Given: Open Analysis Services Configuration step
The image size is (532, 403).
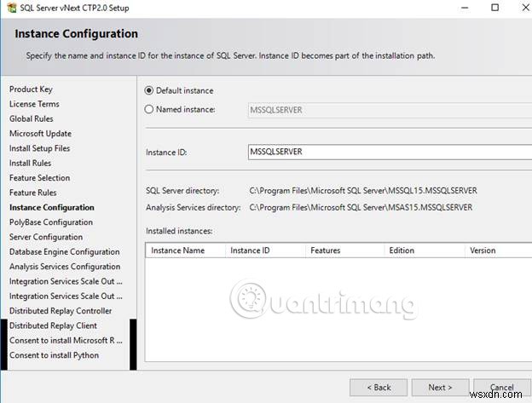Looking at the screenshot, I should (65, 267).
